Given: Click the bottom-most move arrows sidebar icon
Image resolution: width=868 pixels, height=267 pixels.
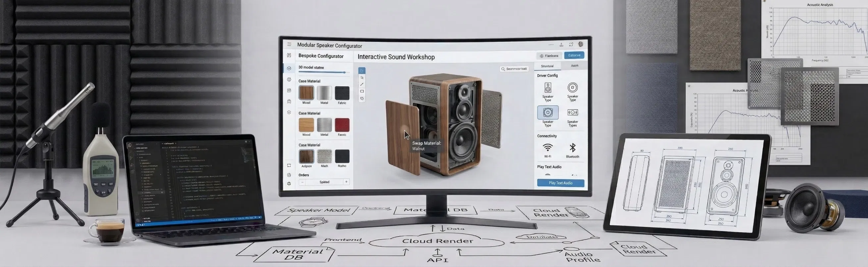Looking at the screenshot, I should pyautogui.click(x=289, y=184).
